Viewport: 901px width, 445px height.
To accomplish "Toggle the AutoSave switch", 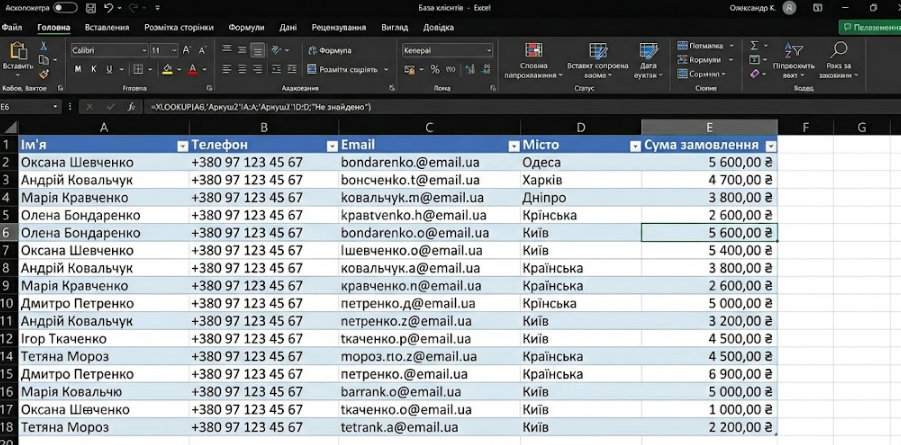I will click(65, 8).
